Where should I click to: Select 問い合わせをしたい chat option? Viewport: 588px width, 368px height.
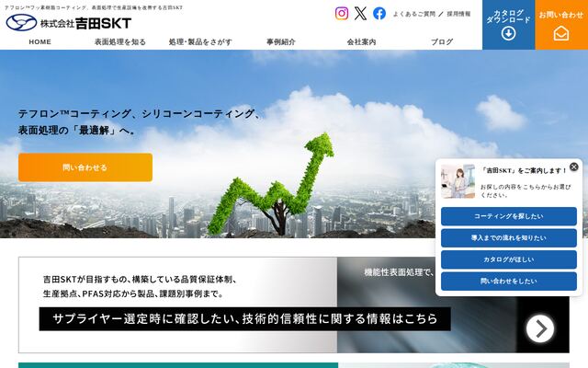pyautogui.click(x=509, y=282)
